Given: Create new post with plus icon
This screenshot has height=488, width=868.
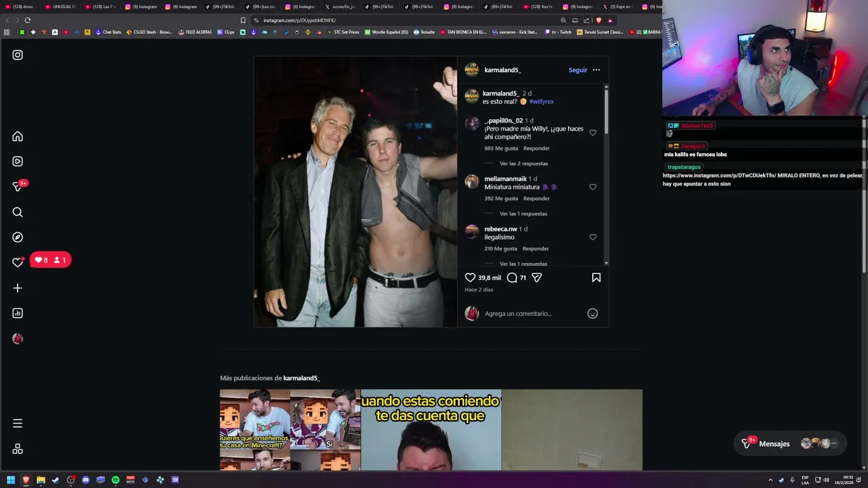Looking at the screenshot, I should (x=18, y=288).
